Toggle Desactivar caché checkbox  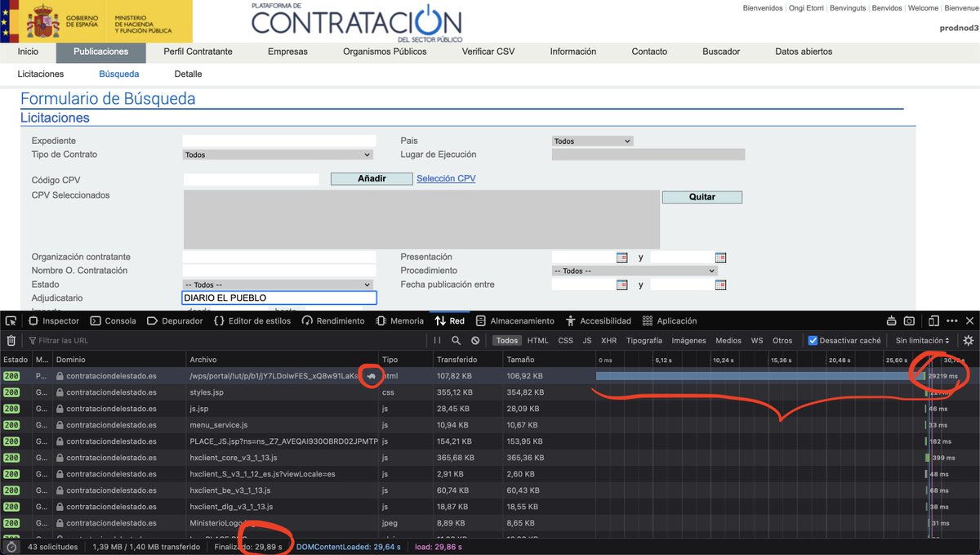813,340
